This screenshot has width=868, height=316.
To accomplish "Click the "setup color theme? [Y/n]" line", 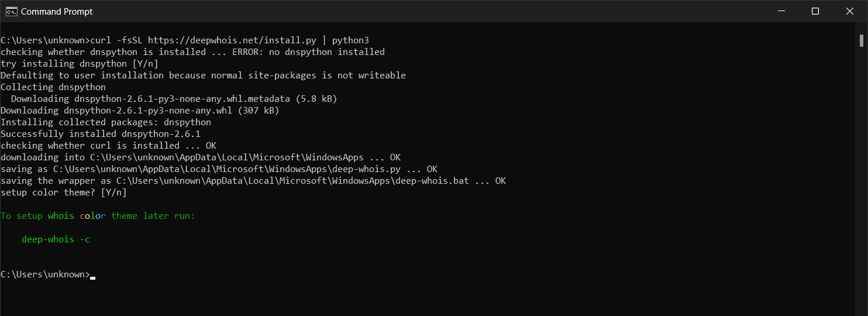I will click(x=63, y=193).
